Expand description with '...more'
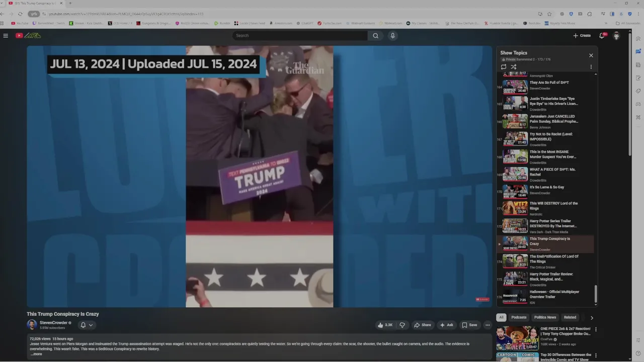This screenshot has height=362, width=644. click(36, 354)
